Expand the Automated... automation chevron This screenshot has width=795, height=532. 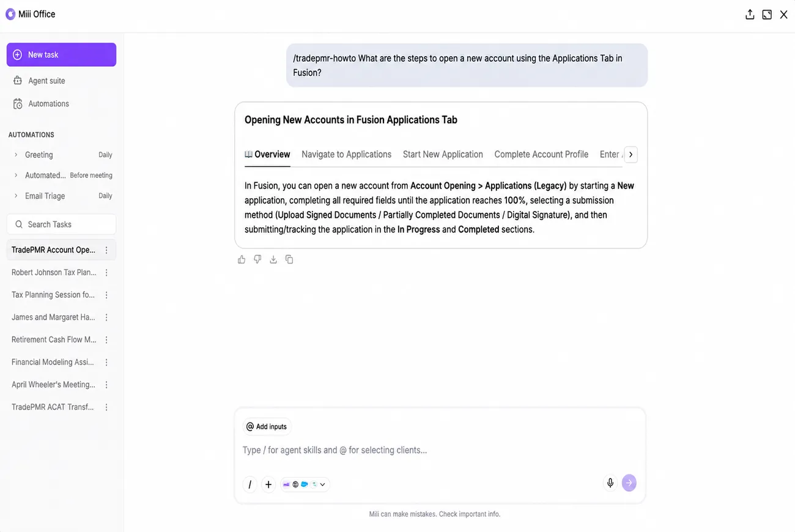16,175
